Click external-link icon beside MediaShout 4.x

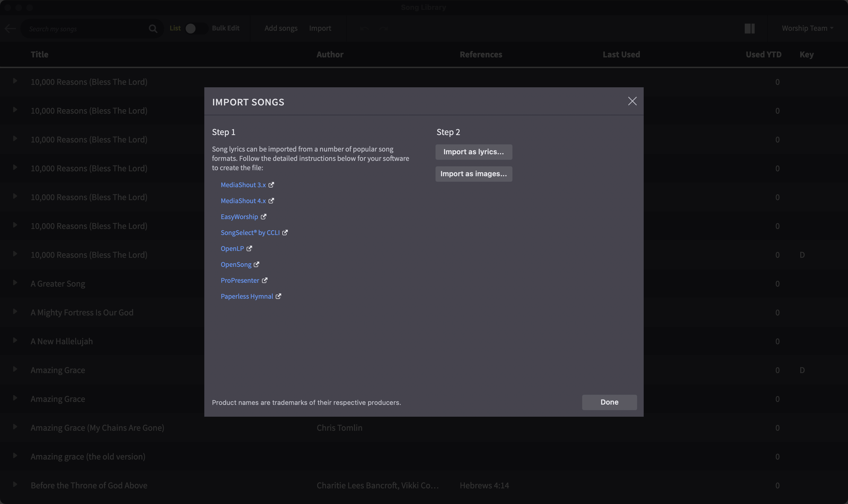point(271,201)
